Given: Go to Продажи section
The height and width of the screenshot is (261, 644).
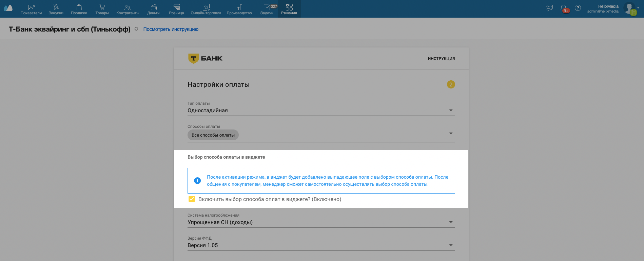Looking at the screenshot, I should click(79, 9).
